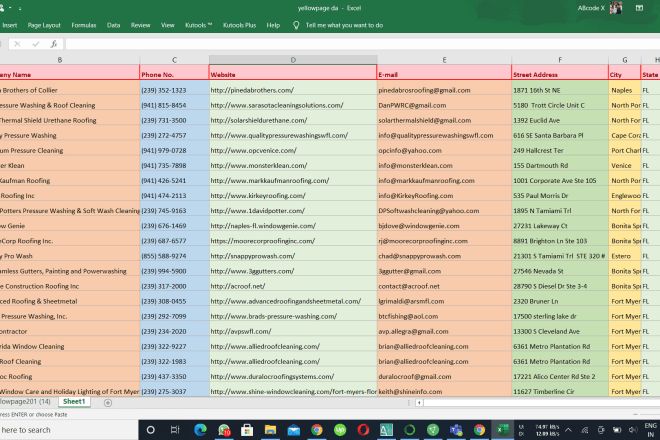Screen dimensions: 660x440
Task: Select column F header
Action: coord(560,60)
